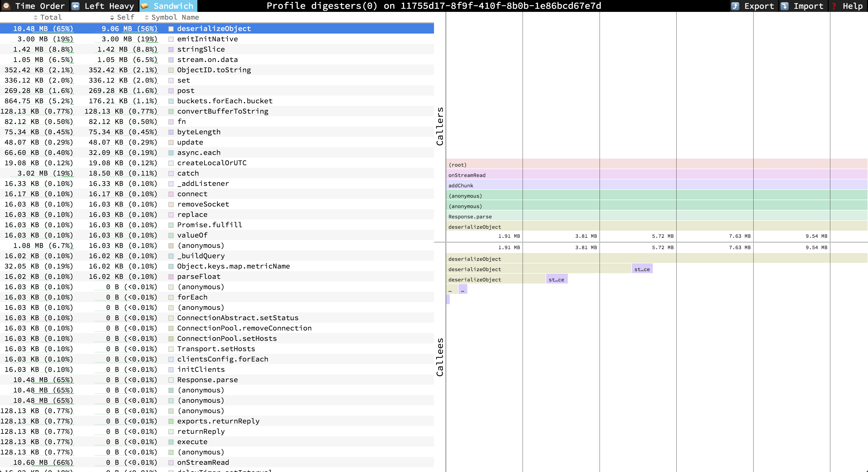Click the Export arrow icon
Viewport: 868px width, 472px height.
pyautogui.click(x=735, y=6)
